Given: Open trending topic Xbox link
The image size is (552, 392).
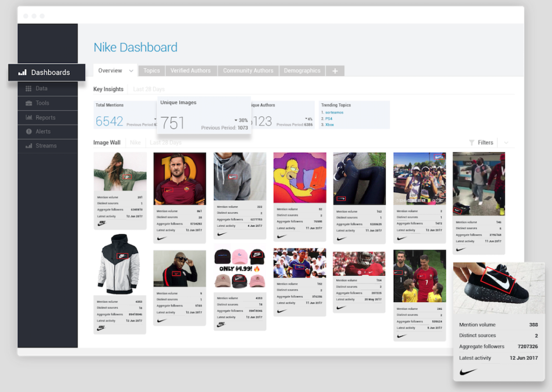Looking at the screenshot, I should click(329, 125).
